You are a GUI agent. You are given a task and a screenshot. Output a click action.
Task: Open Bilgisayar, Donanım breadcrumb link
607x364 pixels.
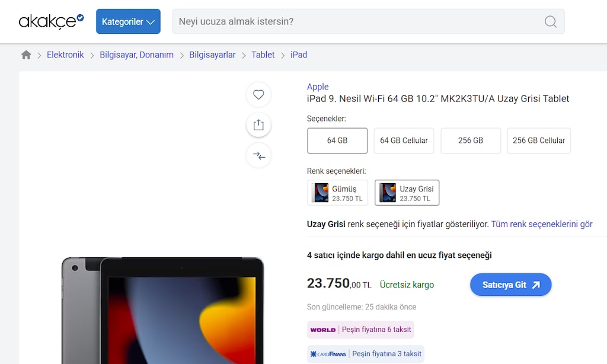pos(137,55)
